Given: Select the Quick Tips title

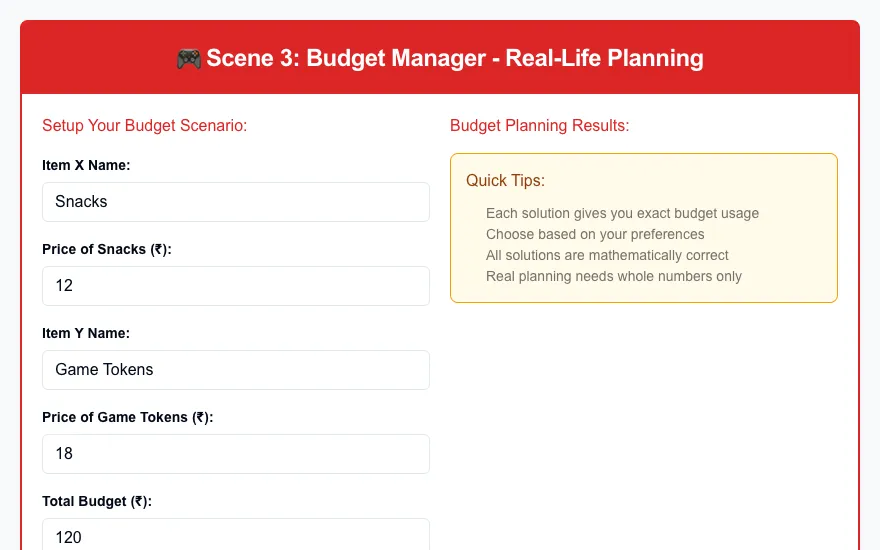Looking at the screenshot, I should (x=505, y=180).
